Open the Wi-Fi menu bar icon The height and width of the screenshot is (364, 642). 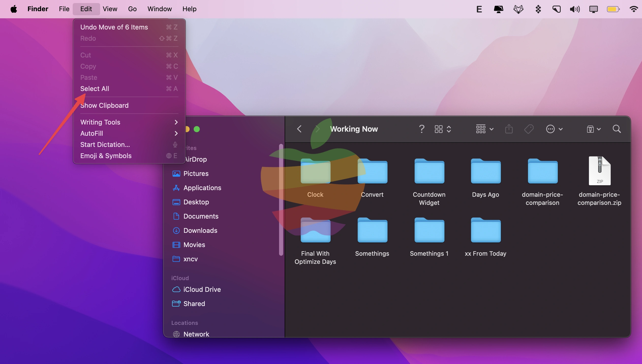coord(634,9)
